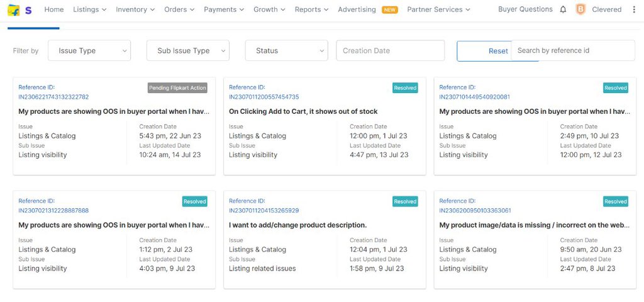Expand the Partner Services menu

(438, 9)
